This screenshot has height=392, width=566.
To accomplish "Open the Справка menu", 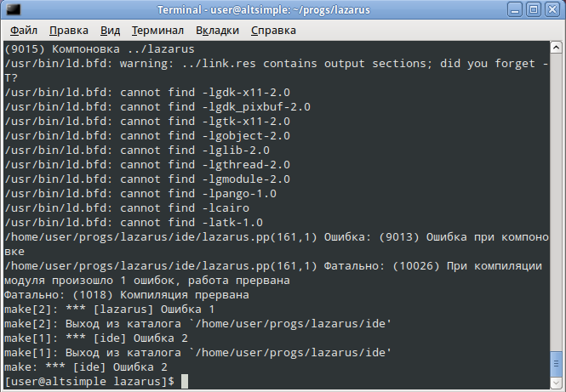I will (x=273, y=30).
